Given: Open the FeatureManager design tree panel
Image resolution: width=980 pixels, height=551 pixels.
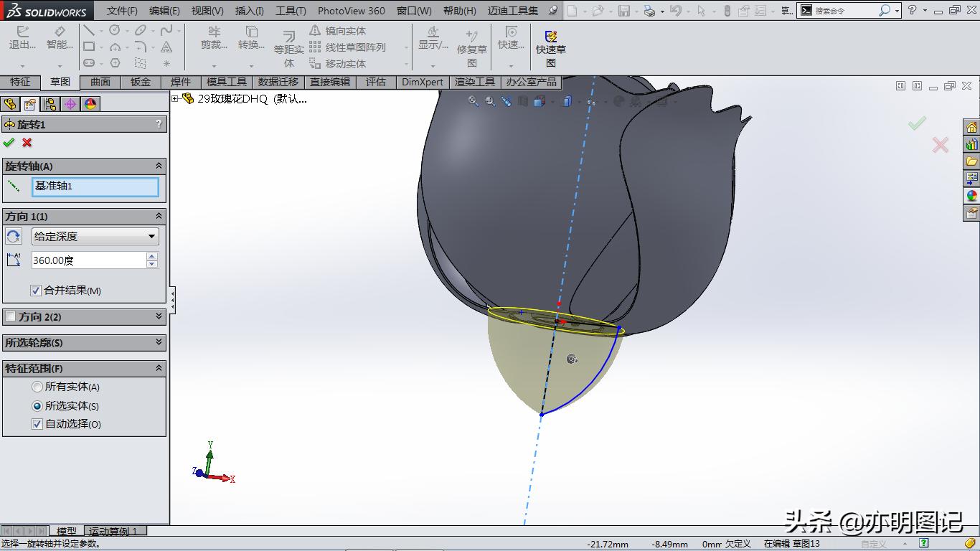Looking at the screenshot, I should point(10,103).
